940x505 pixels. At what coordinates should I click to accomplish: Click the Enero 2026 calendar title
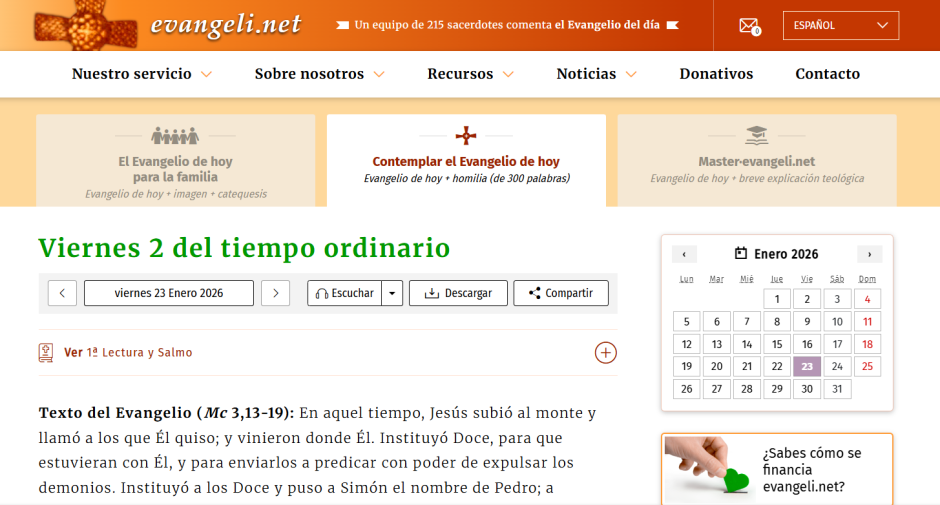point(786,254)
